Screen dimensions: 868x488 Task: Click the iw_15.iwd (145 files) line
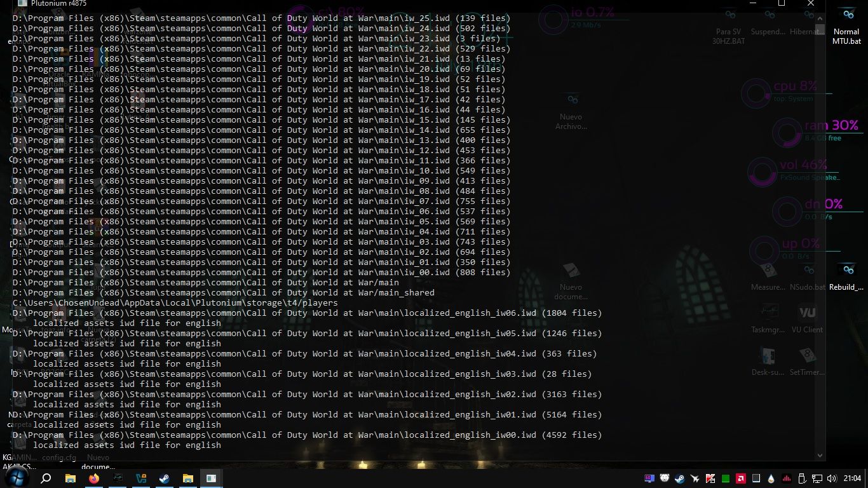tap(261, 119)
